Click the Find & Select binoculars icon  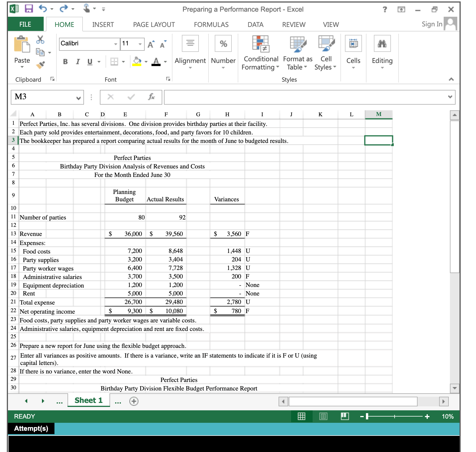click(x=382, y=44)
